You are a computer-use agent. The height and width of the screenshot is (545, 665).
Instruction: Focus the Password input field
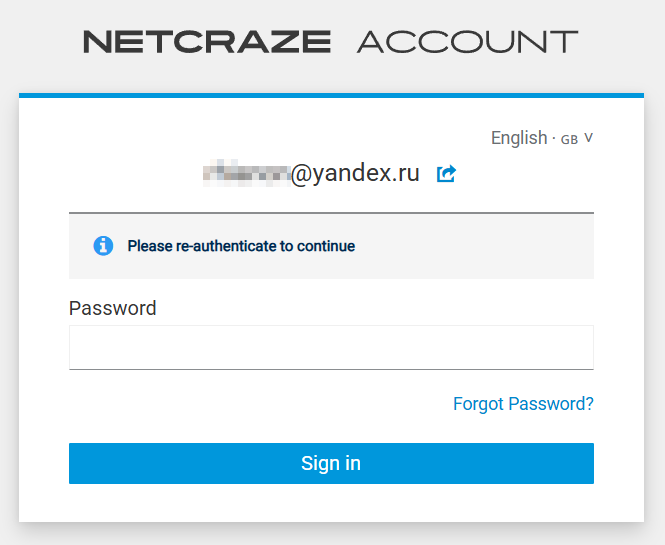331,347
